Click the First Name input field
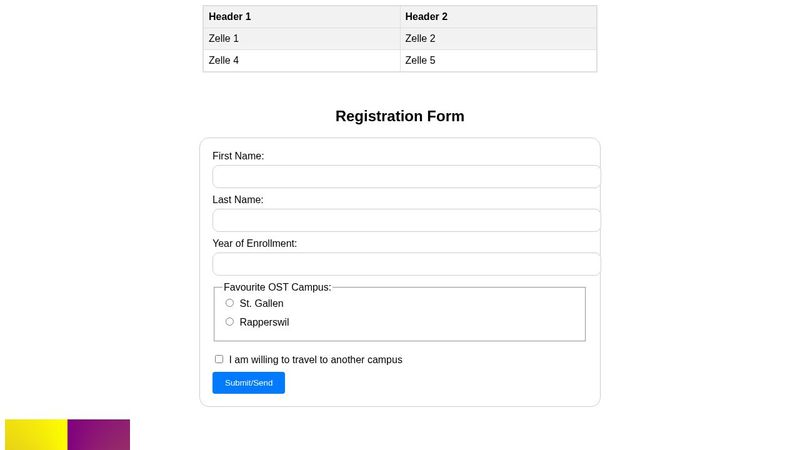Viewport: 800px width, 450px height. pos(406,177)
